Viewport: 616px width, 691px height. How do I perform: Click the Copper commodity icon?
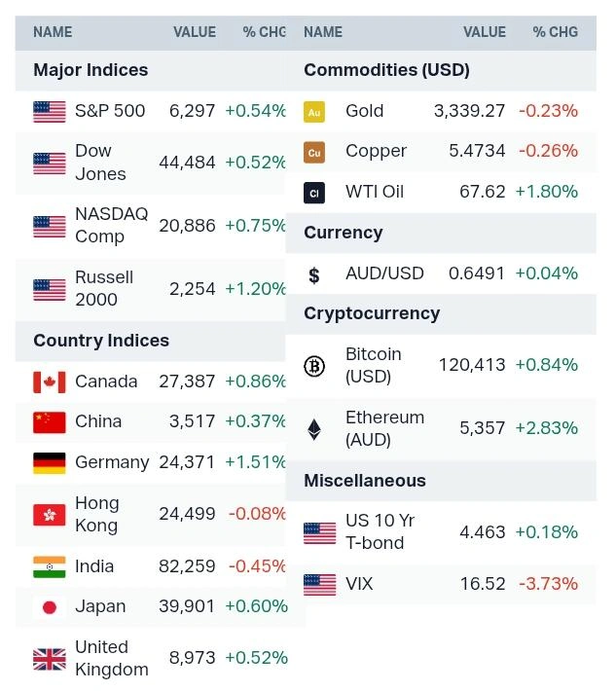click(x=314, y=152)
